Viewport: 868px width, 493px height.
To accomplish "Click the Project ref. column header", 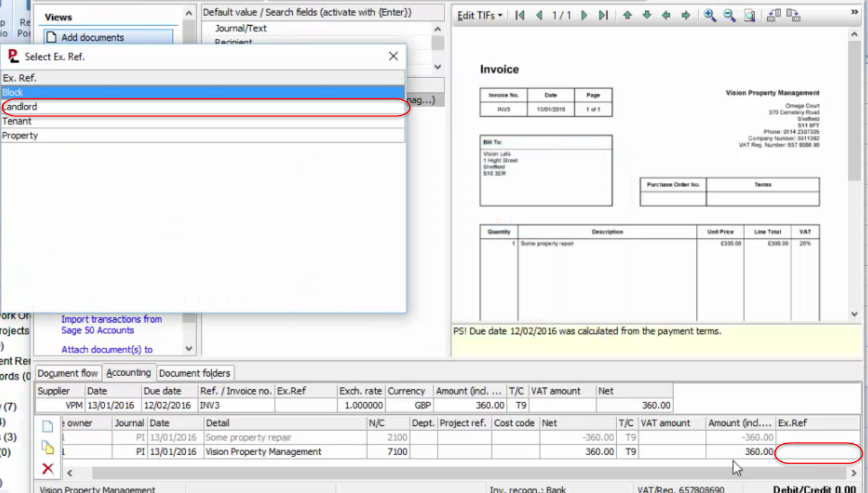I will [x=465, y=423].
